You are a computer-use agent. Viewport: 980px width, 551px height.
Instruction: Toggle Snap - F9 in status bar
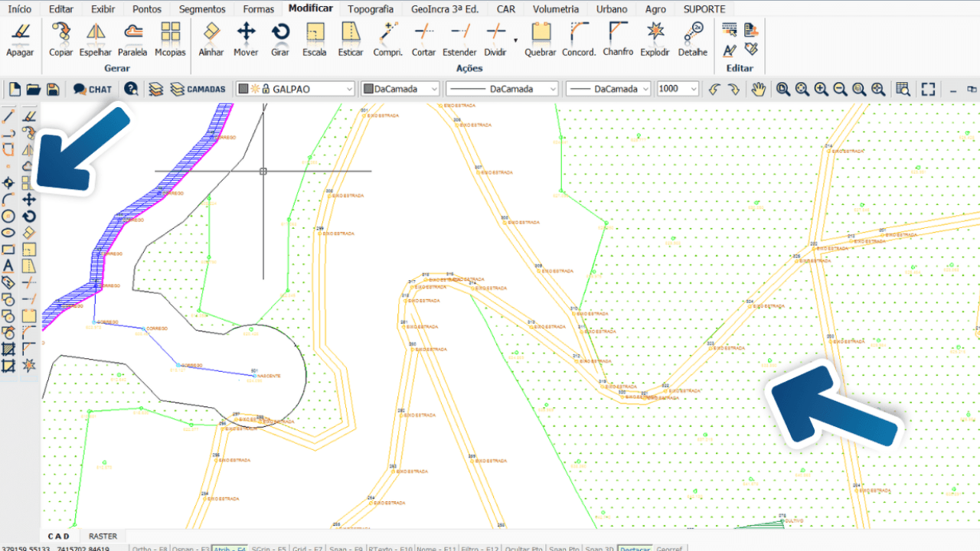click(x=348, y=549)
